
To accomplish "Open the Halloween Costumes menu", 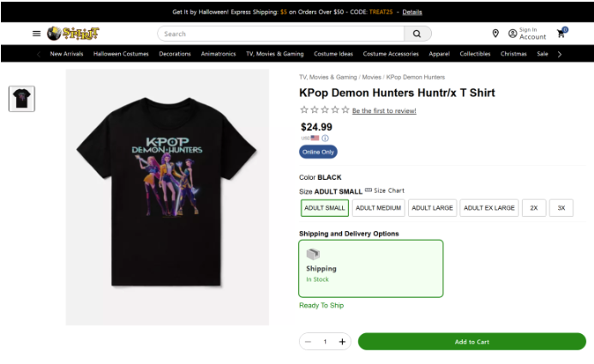I will pyautogui.click(x=119, y=54).
